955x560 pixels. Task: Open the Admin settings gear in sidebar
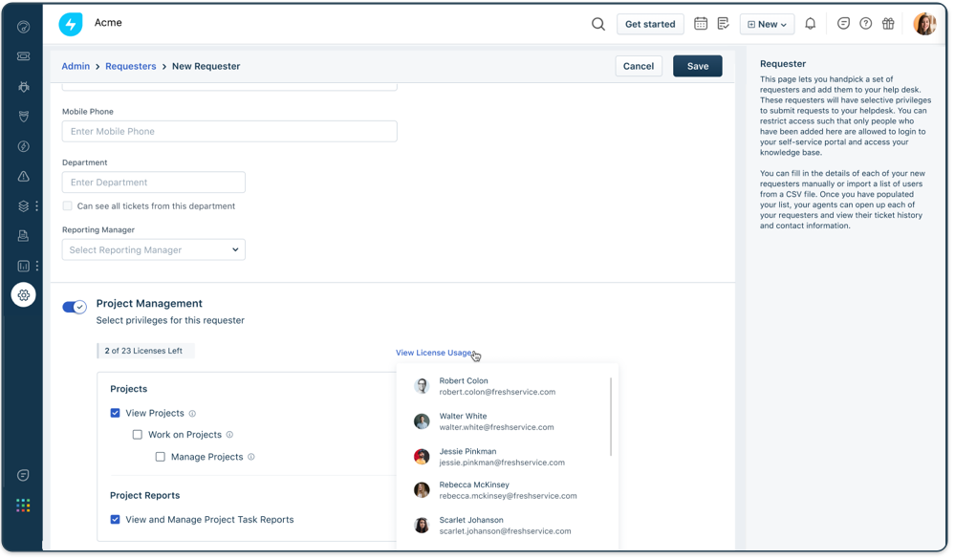pos(23,294)
